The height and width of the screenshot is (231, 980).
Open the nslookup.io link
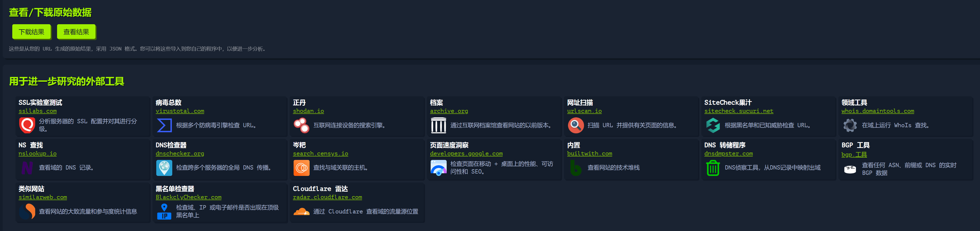37,154
